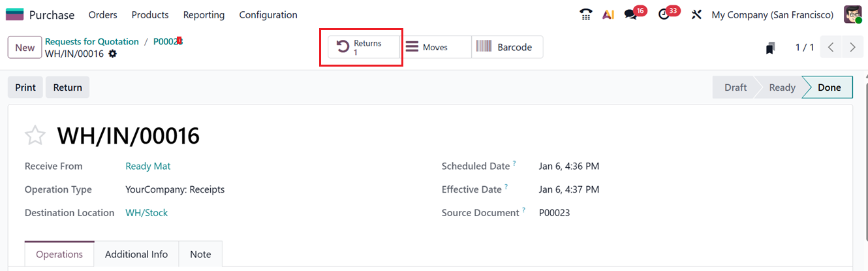Screen dimensions: 868x271
Task: Open the Purchase app home icon
Action: coord(14,14)
